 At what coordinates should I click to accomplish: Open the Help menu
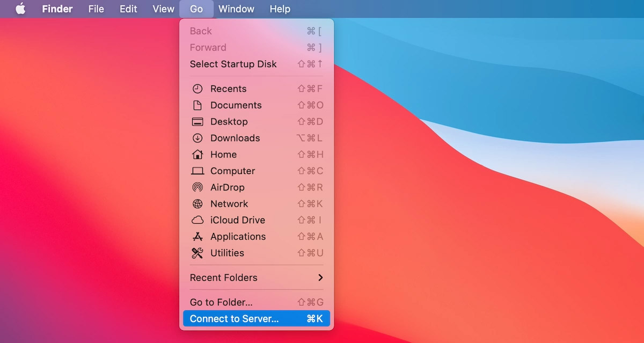point(280,9)
